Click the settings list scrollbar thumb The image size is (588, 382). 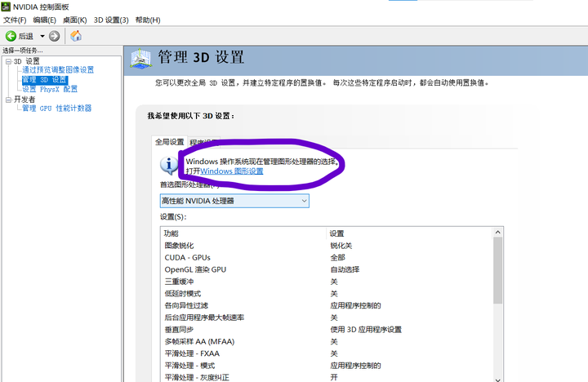point(497,271)
